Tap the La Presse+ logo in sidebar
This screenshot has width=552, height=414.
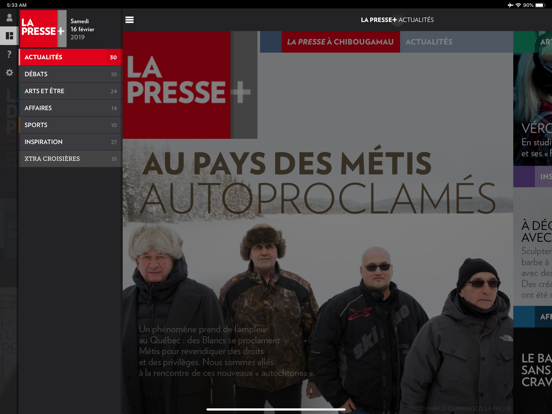tap(43, 29)
